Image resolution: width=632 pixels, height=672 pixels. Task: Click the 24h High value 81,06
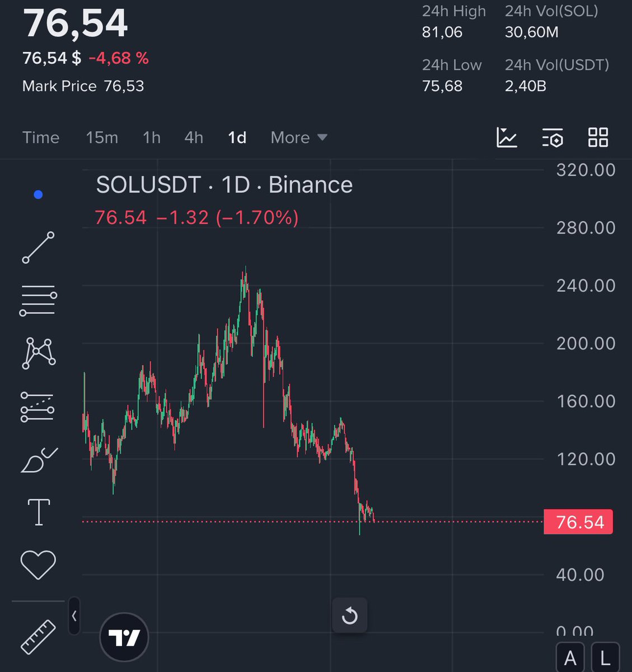point(442,32)
